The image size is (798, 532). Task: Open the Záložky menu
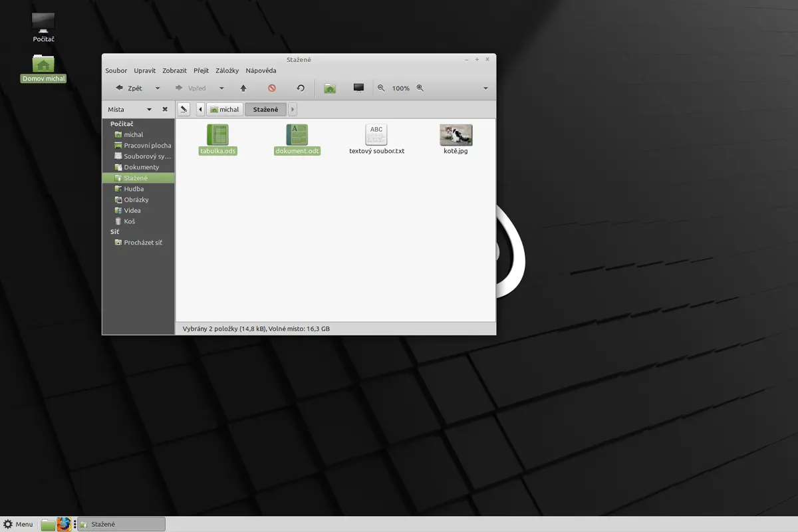click(x=227, y=70)
